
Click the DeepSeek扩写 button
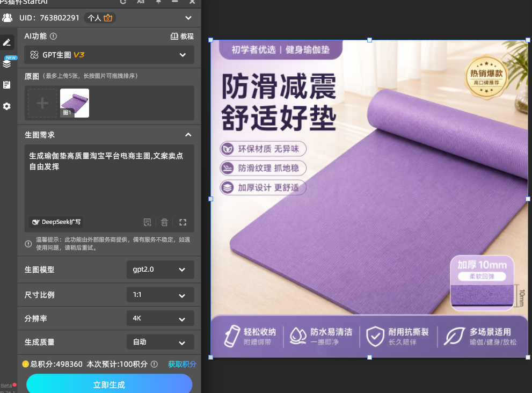click(56, 222)
